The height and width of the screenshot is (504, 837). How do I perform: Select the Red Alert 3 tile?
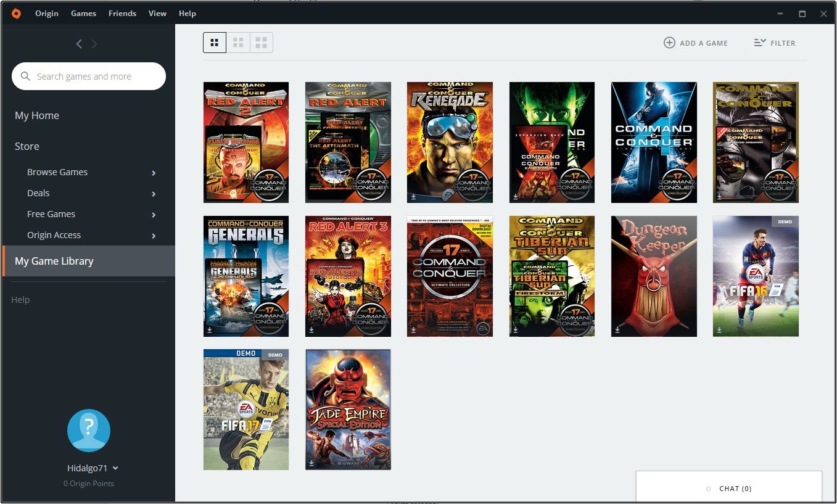(x=348, y=276)
